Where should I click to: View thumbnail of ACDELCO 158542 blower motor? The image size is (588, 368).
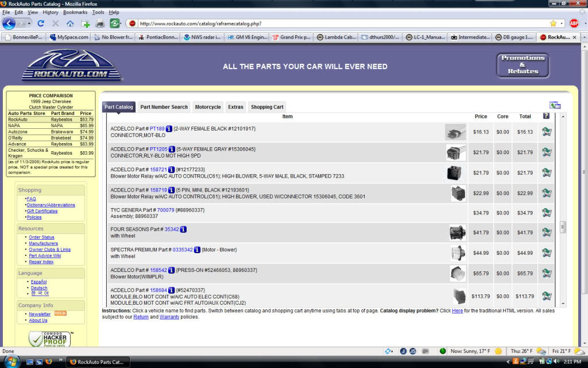[458, 273]
